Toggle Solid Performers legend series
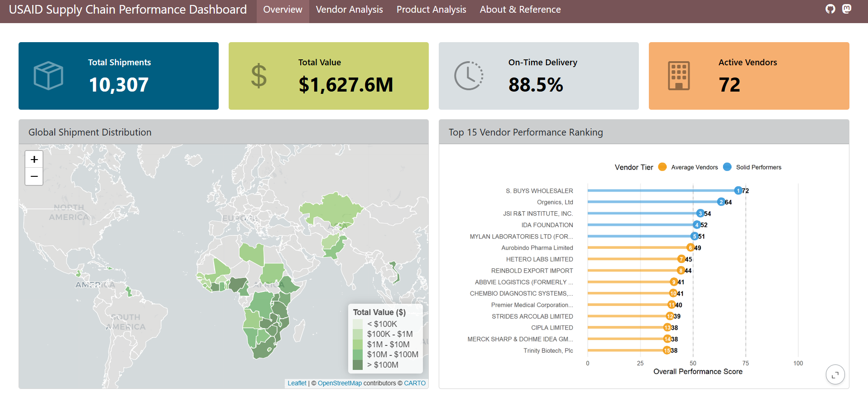Viewport: 868px width, 403px height. 753,167
